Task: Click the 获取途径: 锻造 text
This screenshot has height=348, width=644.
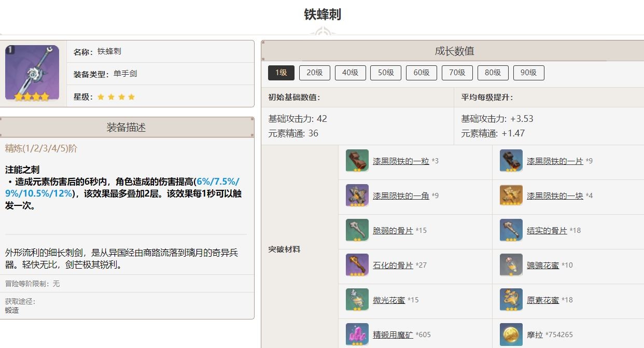Action: 20,306
